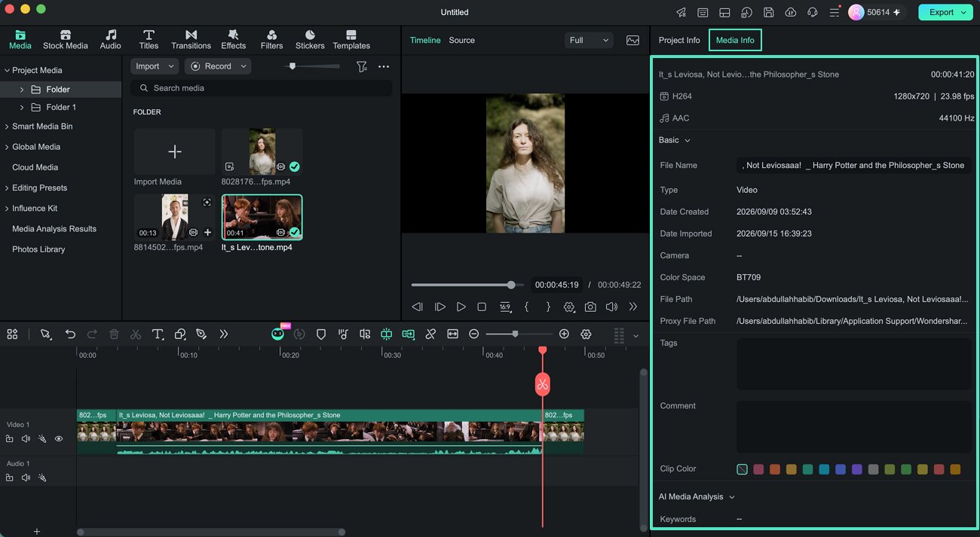Image resolution: width=980 pixels, height=537 pixels.
Task: Click the preview volume speaker icon
Action: pos(611,307)
